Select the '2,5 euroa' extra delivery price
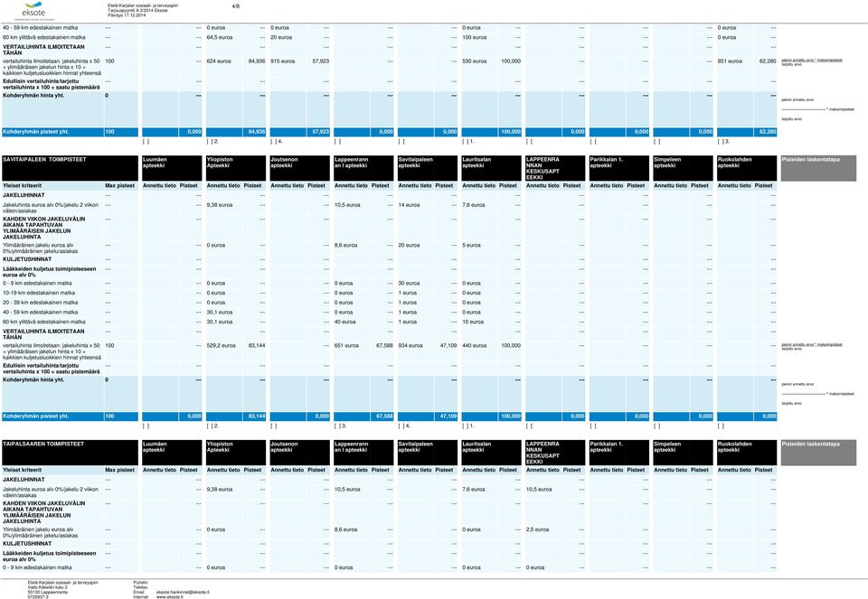The image size is (868, 599). pyautogui.click(x=537, y=529)
